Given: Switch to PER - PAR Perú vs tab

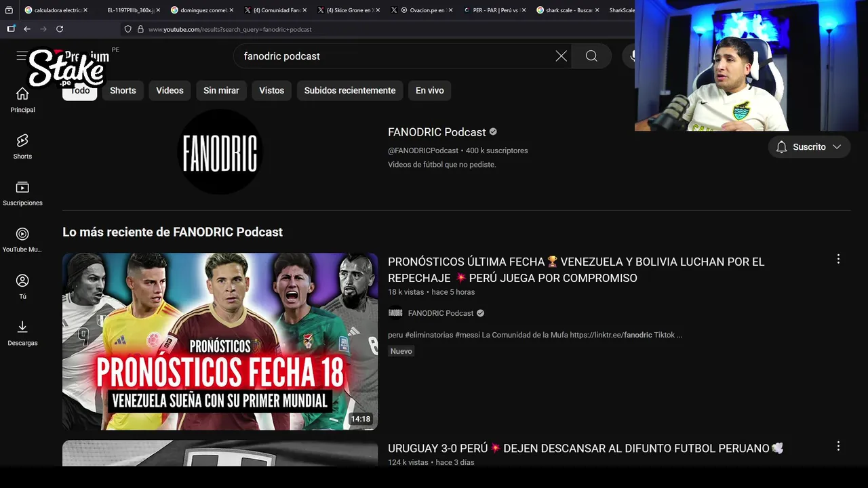Looking at the screenshot, I should pos(495,10).
